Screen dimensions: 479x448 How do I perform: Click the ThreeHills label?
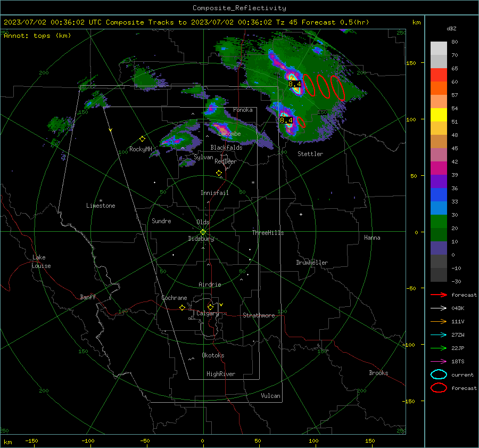pyautogui.click(x=268, y=233)
